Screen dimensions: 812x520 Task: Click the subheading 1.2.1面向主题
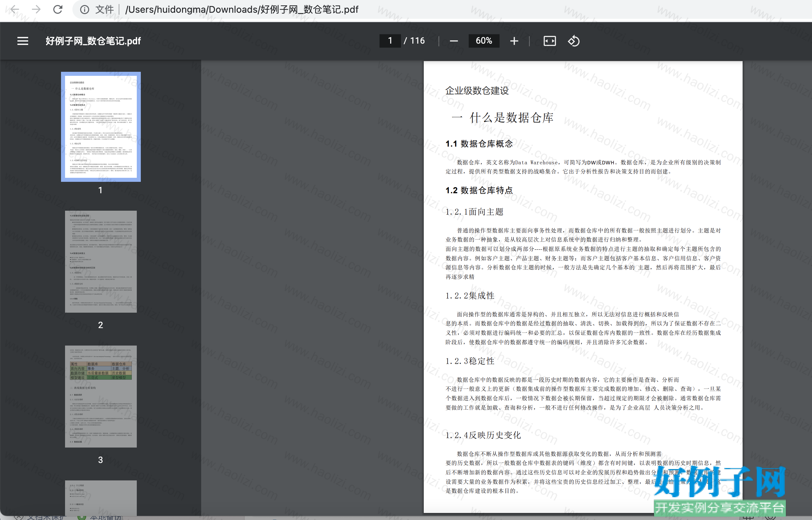474,212
